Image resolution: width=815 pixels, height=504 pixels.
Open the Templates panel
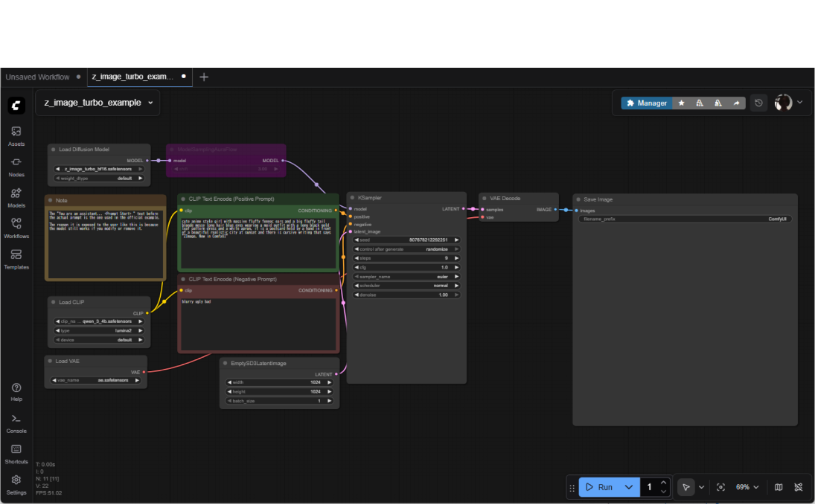click(16, 259)
